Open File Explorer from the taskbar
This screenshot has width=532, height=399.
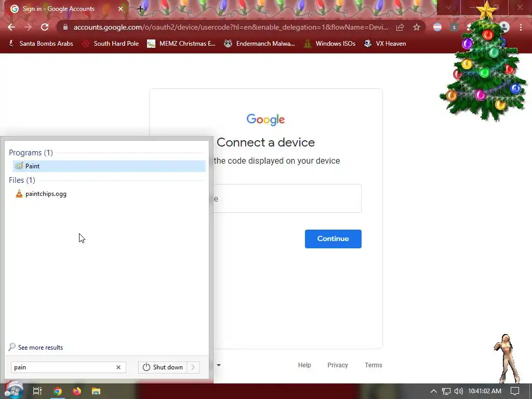pyautogui.click(x=96, y=391)
